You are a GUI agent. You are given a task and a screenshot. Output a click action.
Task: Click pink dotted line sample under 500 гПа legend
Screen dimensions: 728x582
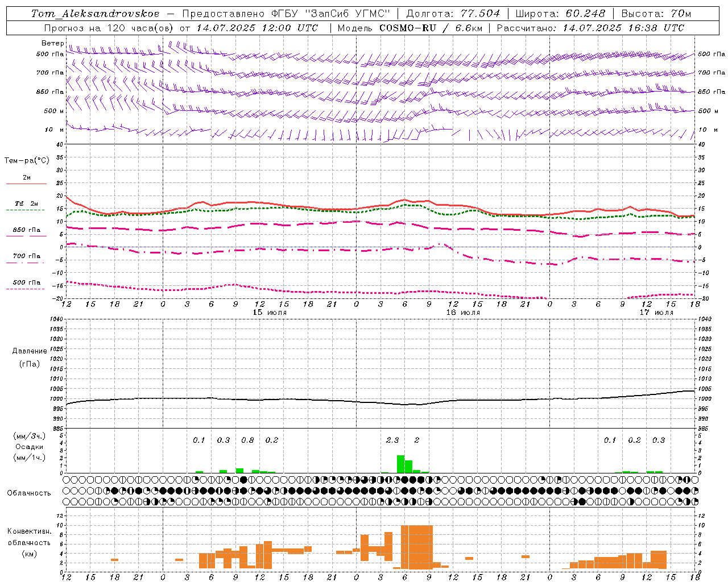[26, 289]
